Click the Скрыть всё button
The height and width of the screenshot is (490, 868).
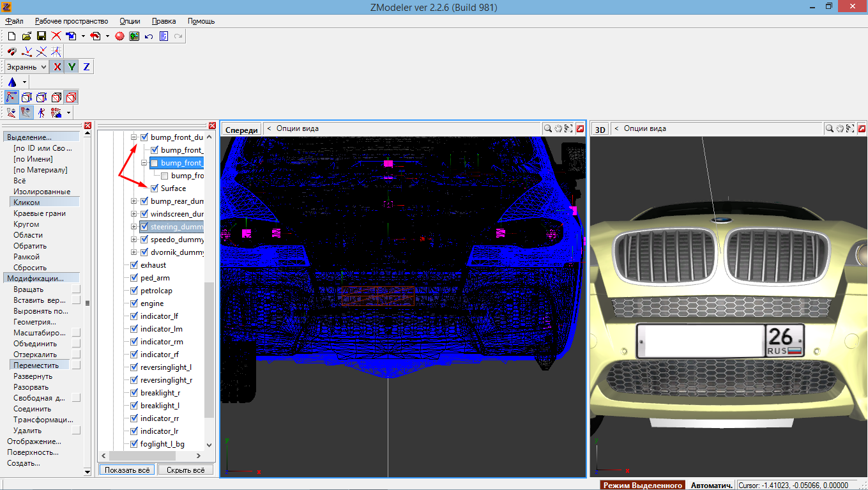tap(185, 470)
